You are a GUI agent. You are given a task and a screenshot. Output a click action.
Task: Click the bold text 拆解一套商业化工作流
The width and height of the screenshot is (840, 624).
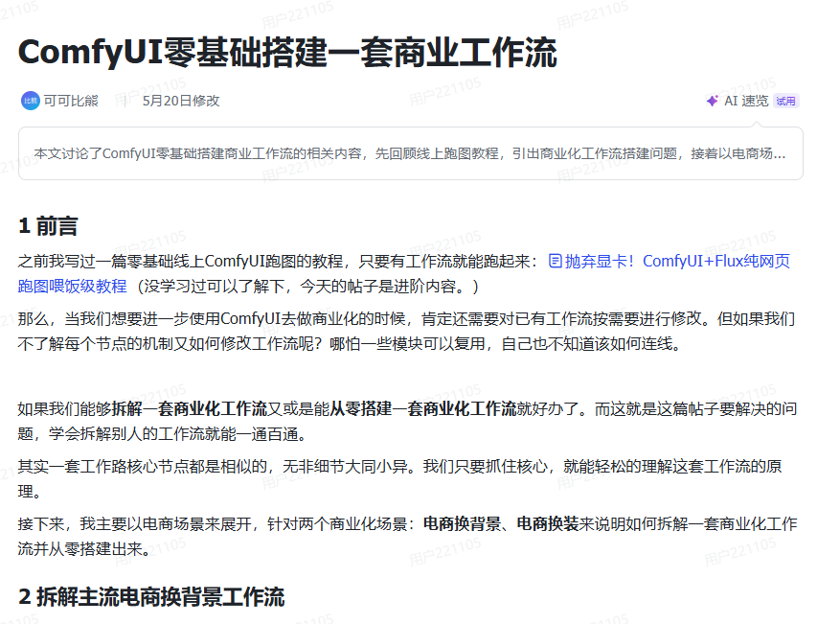[x=189, y=408]
